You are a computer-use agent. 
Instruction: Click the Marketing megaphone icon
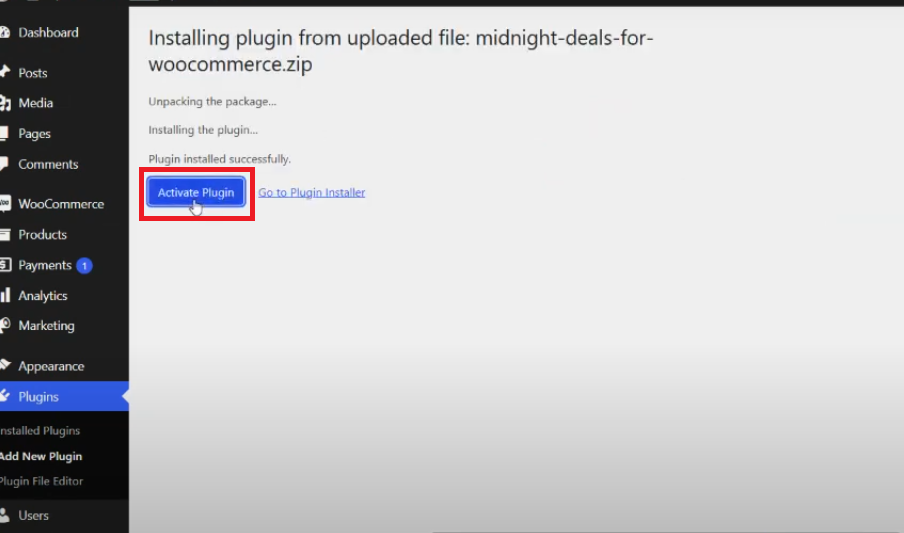pyautogui.click(x=5, y=326)
